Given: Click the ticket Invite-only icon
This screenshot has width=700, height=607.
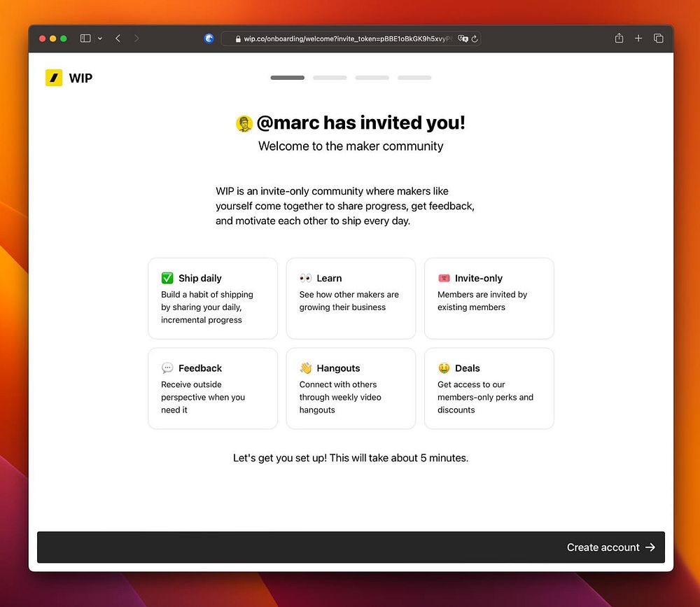Looking at the screenshot, I should [444, 278].
